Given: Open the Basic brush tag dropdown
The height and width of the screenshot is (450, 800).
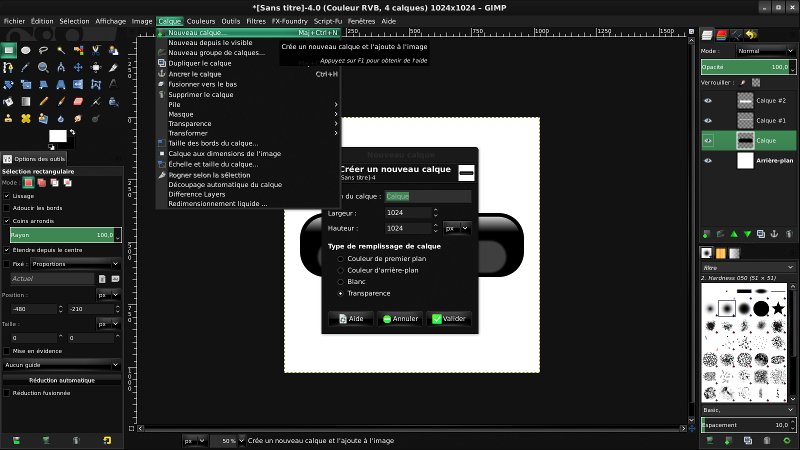Looking at the screenshot, I should (x=747, y=410).
